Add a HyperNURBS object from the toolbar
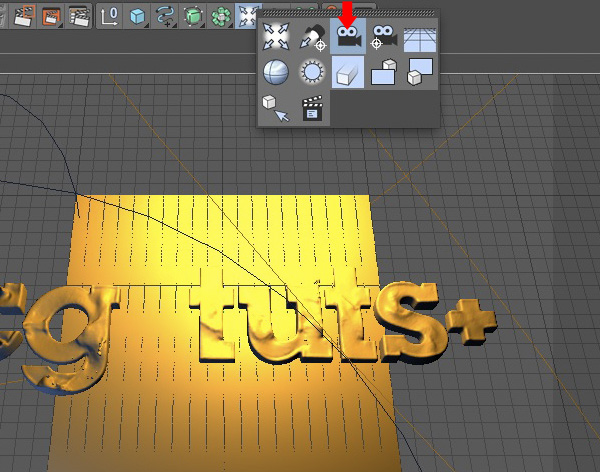600x472 pixels. pos(193,16)
